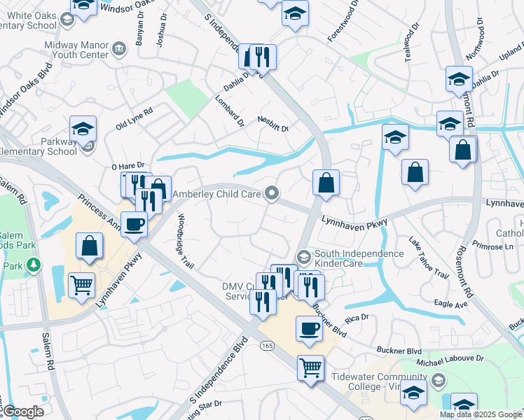Click the Lynnhaven Pkwy road label center
524x420 pixels.
(x=354, y=223)
